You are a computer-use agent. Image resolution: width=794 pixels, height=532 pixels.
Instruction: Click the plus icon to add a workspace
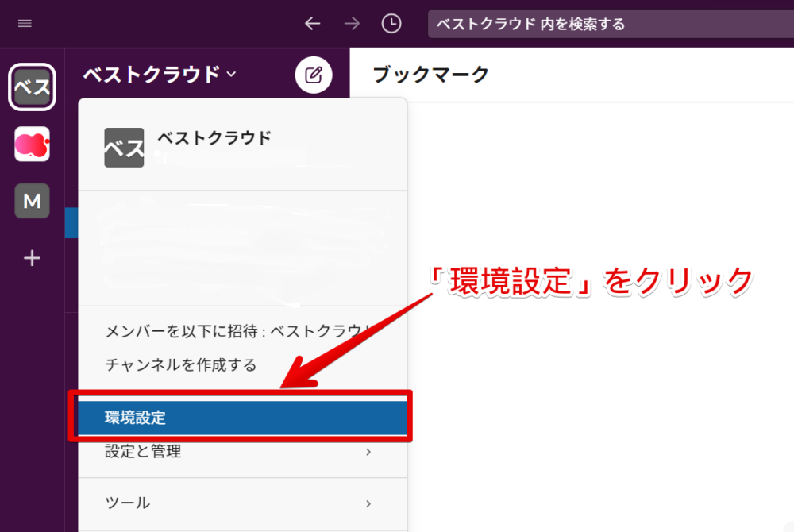pos(32,258)
